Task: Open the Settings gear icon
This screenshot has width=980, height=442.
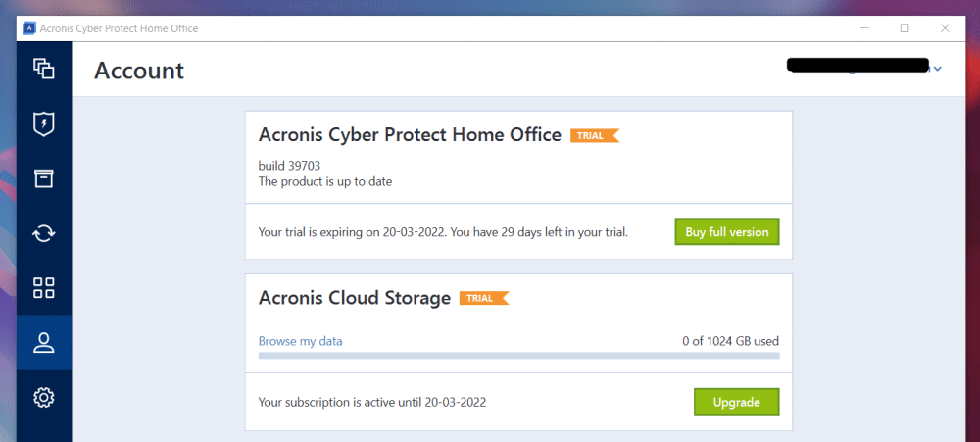Action: coord(43,398)
